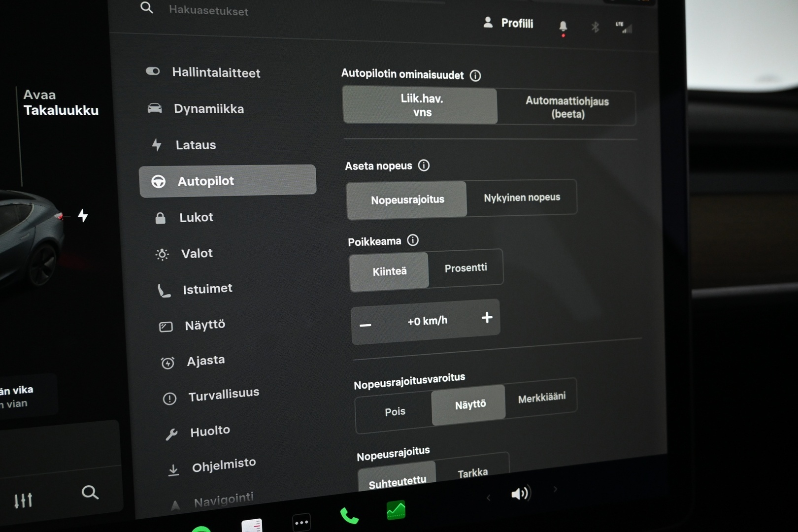Set Poikkeama mode to Prosentti

click(466, 267)
